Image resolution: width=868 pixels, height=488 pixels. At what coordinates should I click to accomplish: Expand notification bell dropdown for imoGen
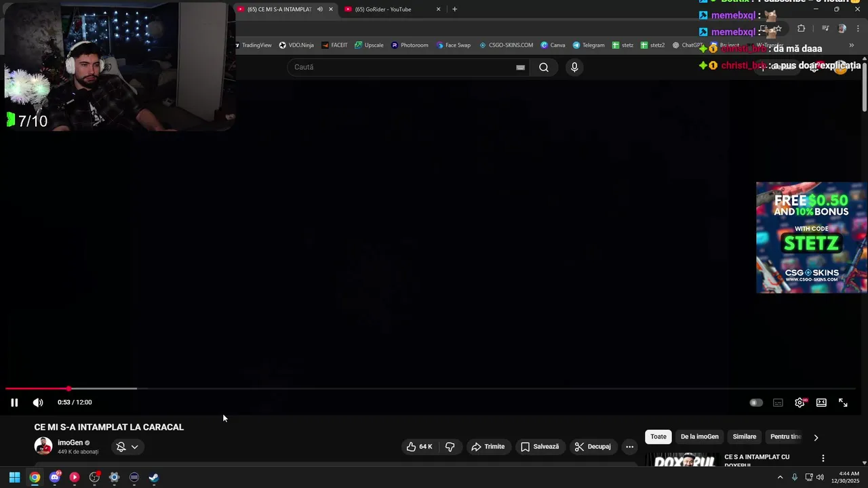(x=127, y=447)
